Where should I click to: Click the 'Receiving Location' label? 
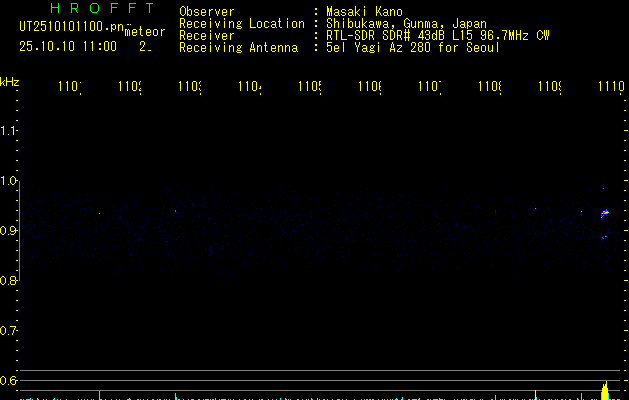coord(242,24)
